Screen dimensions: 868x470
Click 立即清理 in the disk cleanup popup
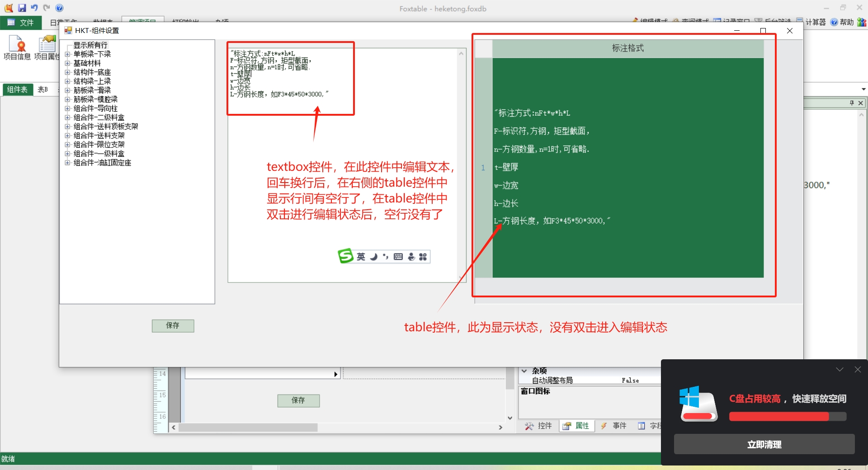coord(764,444)
